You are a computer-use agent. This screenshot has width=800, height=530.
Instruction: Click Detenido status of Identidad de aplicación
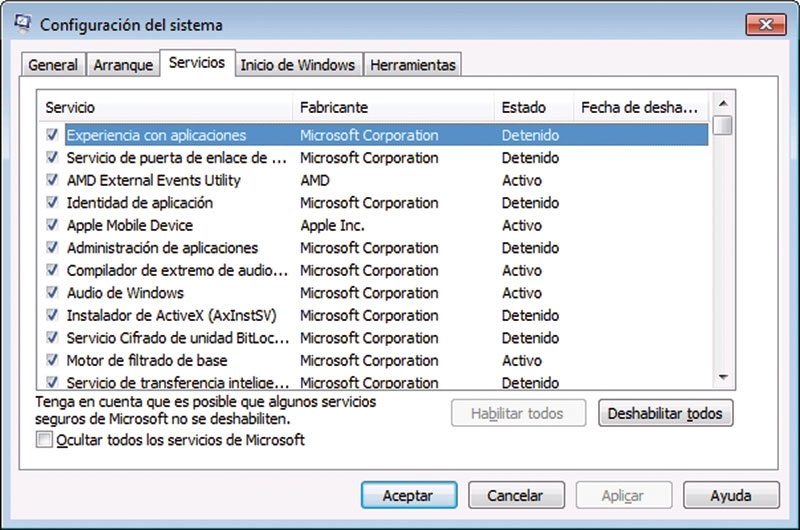(x=530, y=203)
